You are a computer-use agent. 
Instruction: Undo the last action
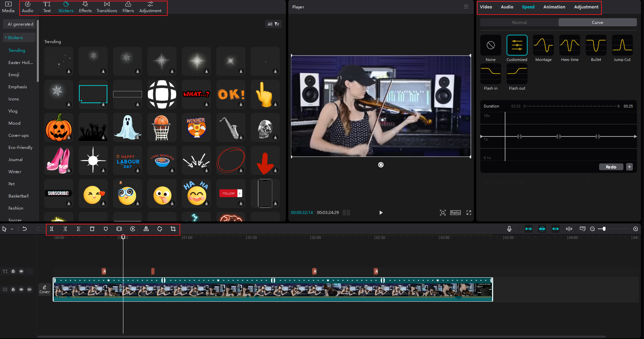click(x=25, y=229)
